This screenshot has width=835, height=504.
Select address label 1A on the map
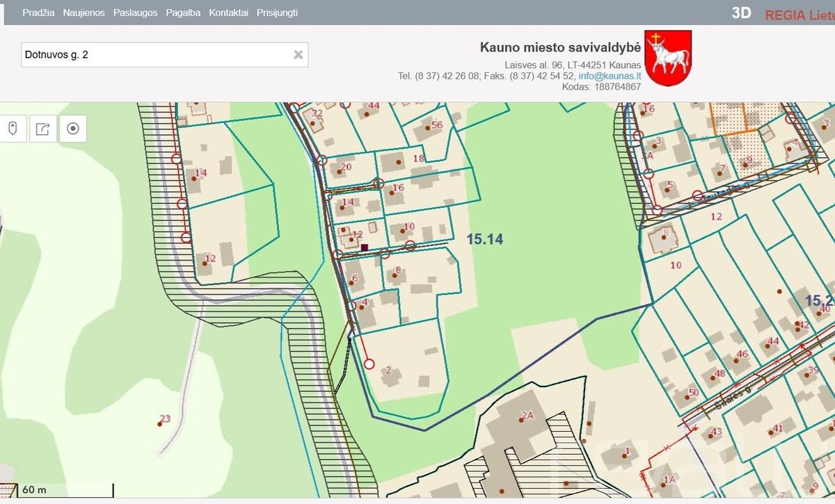[x=669, y=480]
